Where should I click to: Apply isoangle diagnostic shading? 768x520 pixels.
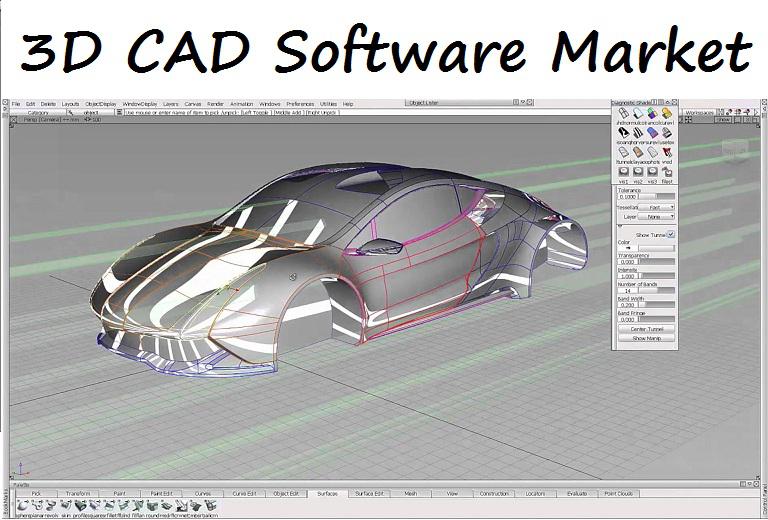(623, 133)
